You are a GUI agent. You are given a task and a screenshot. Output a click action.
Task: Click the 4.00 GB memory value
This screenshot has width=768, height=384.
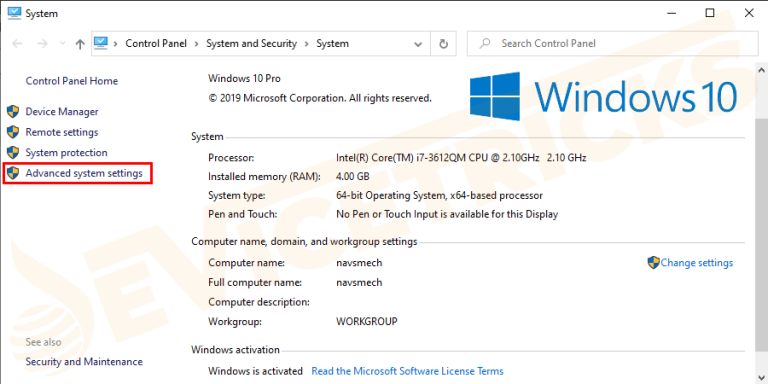point(353,176)
